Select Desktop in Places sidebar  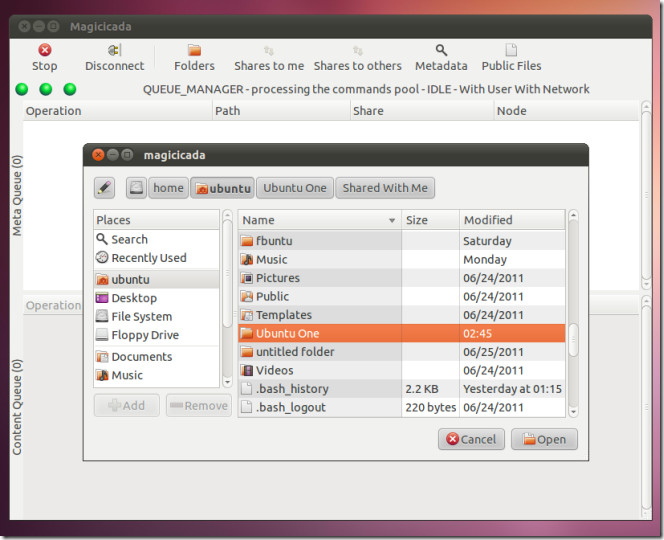pos(156,298)
